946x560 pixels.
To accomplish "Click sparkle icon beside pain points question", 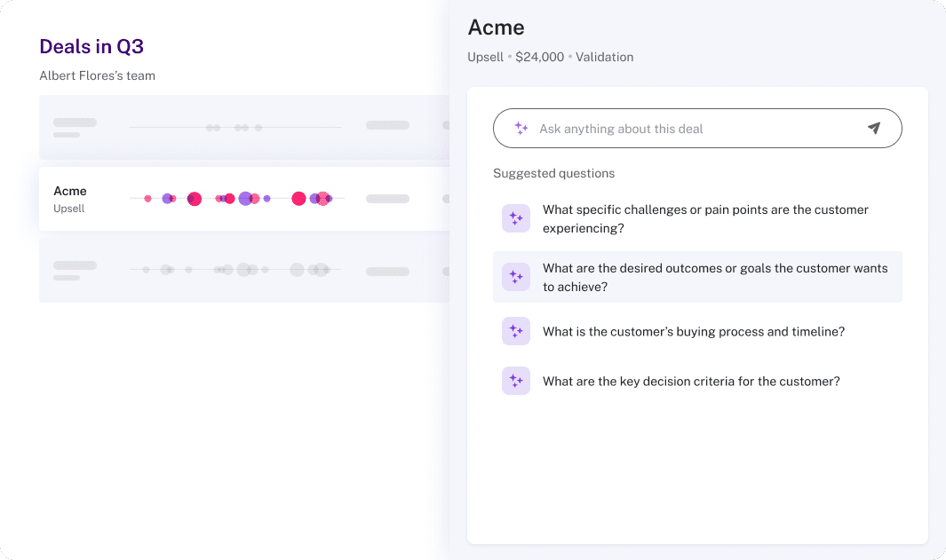I will click(516, 218).
